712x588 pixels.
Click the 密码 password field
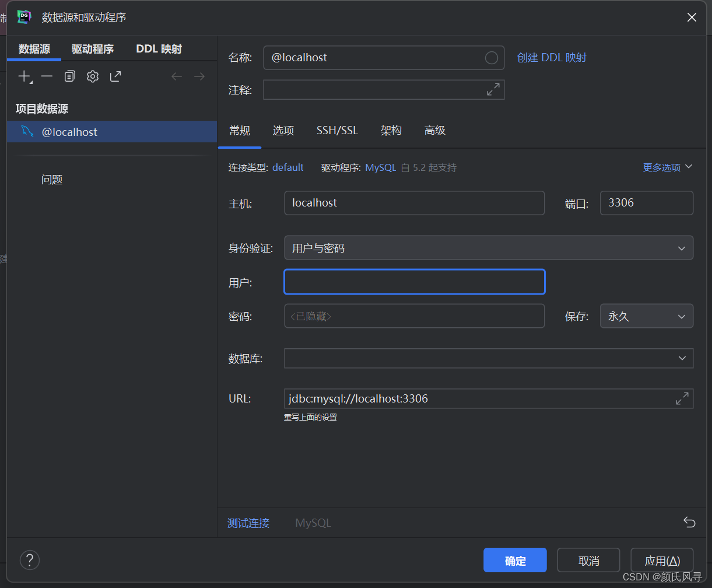pos(415,316)
